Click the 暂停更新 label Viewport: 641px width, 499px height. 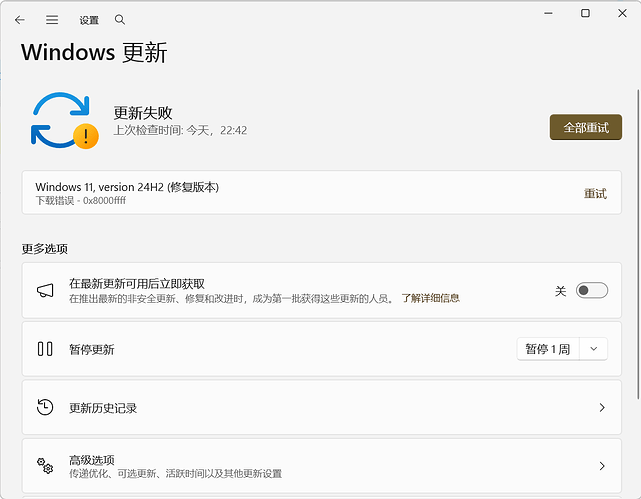[92, 349]
